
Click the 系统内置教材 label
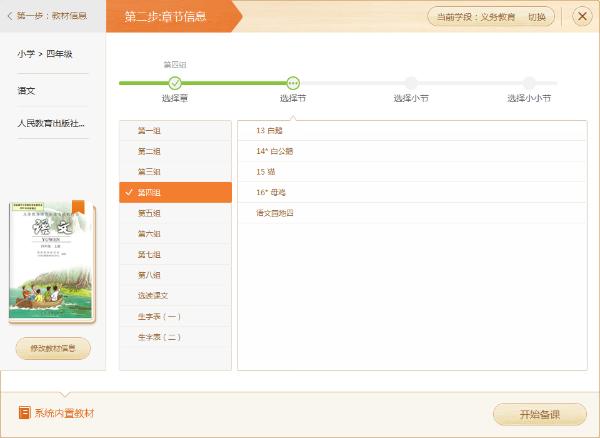coord(64,413)
